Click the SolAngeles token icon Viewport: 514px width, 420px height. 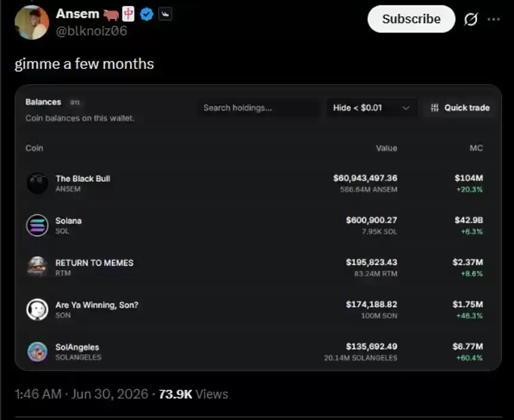[x=37, y=352]
